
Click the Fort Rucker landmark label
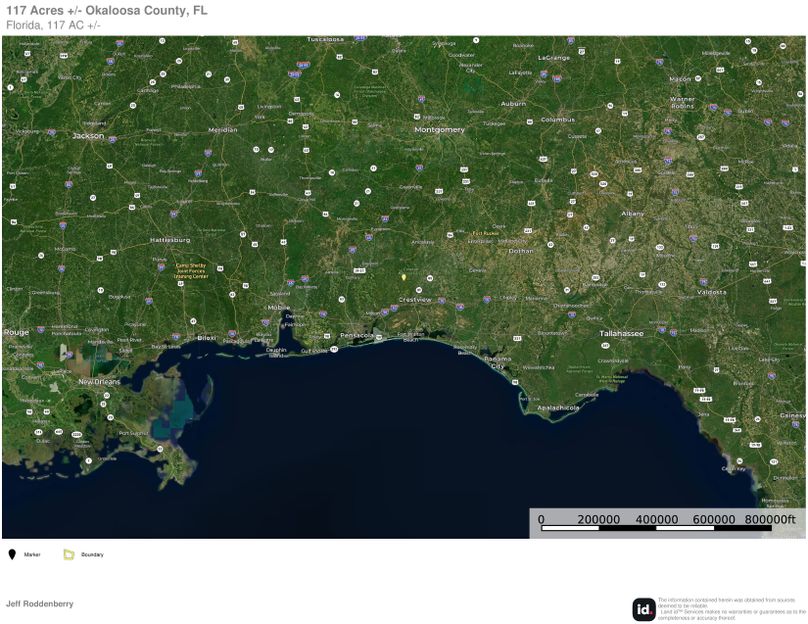pyautogui.click(x=485, y=233)
